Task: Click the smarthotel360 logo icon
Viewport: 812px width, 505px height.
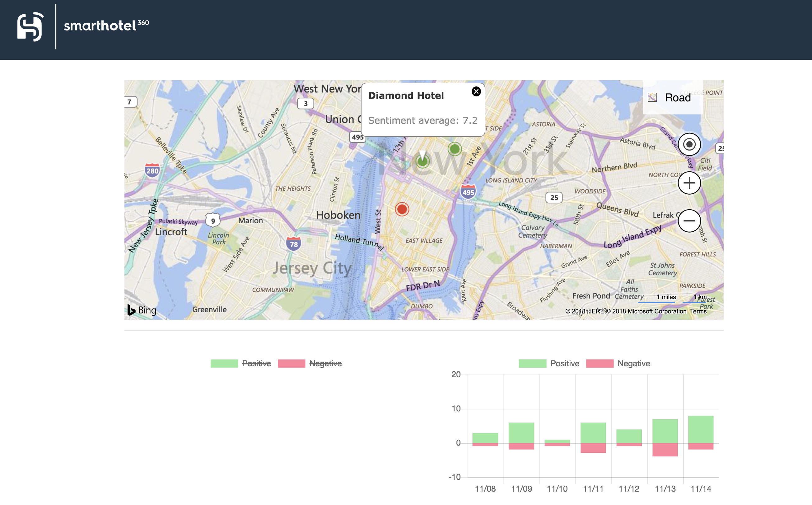Action: 30,27
